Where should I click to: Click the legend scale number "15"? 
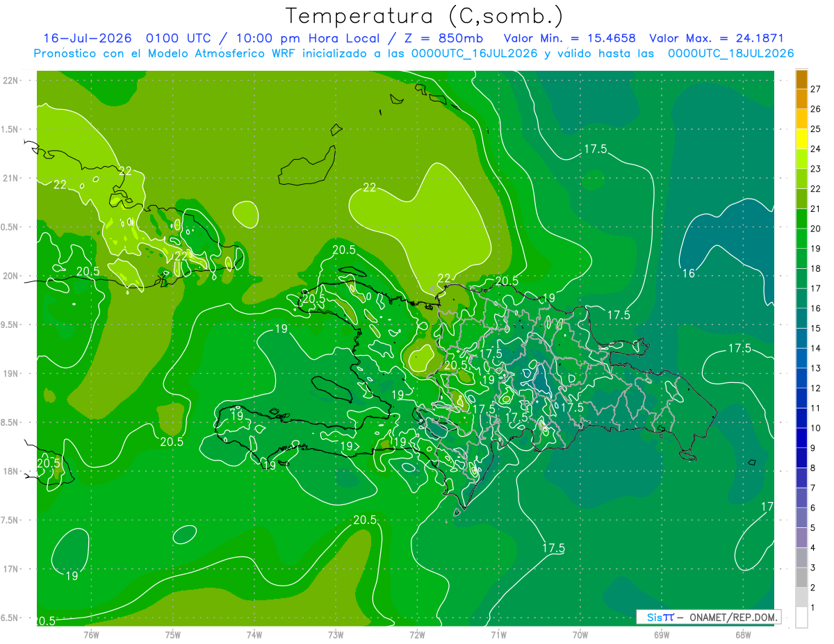pyautogui.click(x=816, y=329)
